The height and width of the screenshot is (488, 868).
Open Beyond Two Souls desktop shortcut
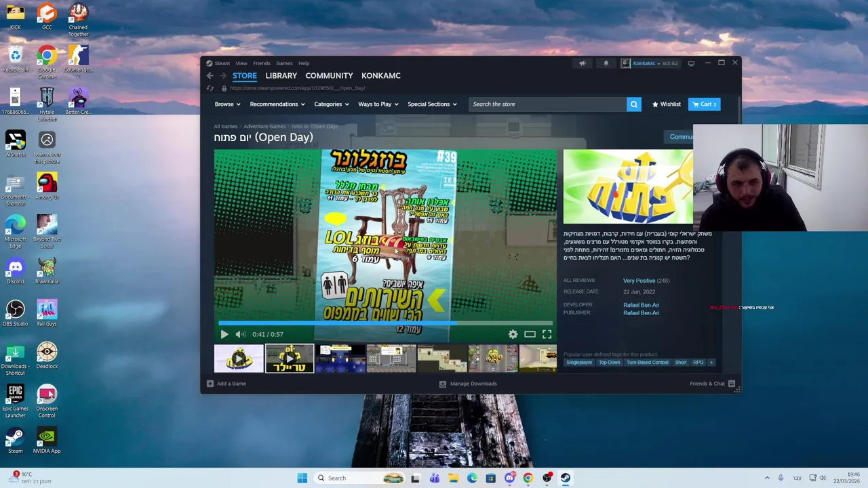click(47, 231)
